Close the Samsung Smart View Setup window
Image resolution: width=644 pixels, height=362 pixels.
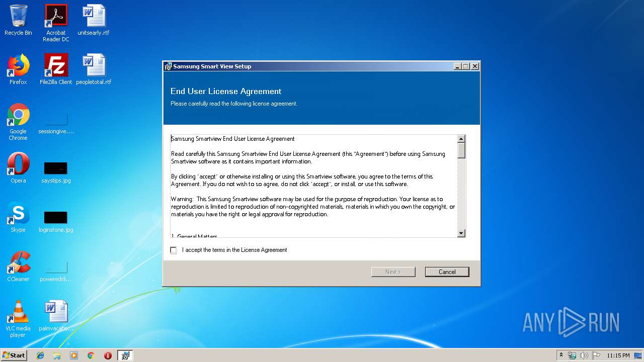(474, 66)
